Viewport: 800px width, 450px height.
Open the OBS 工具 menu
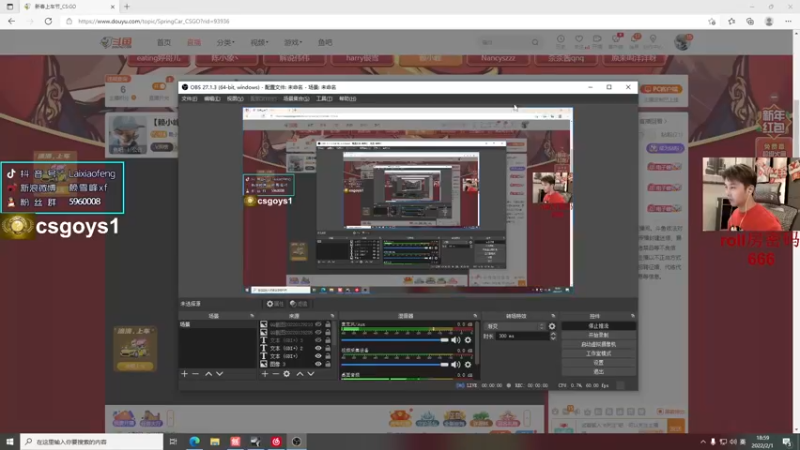(324, 99)
